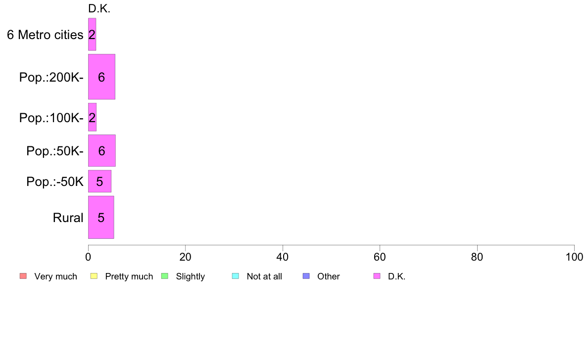Select the 6 Metro cities bar
Image resolution: width=588 pixels, height=364 pixels.
click(92, 35)
